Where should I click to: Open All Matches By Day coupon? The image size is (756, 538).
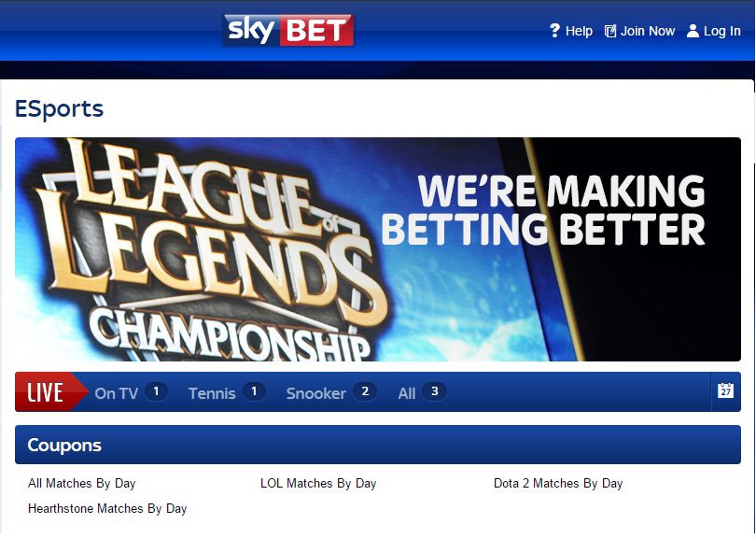(x=81, y=483)
